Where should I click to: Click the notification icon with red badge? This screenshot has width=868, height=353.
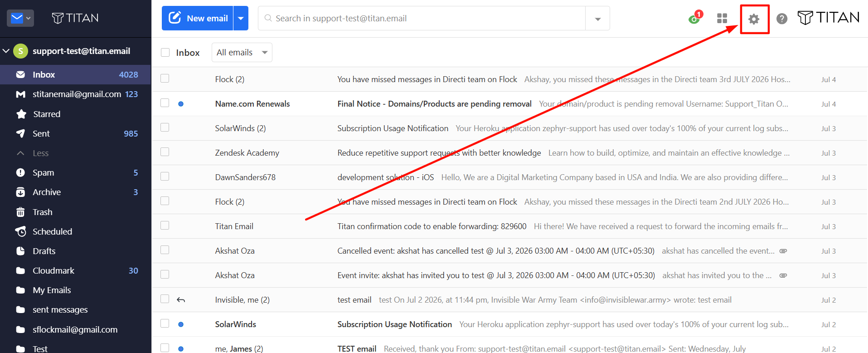(x=695, y=18)
